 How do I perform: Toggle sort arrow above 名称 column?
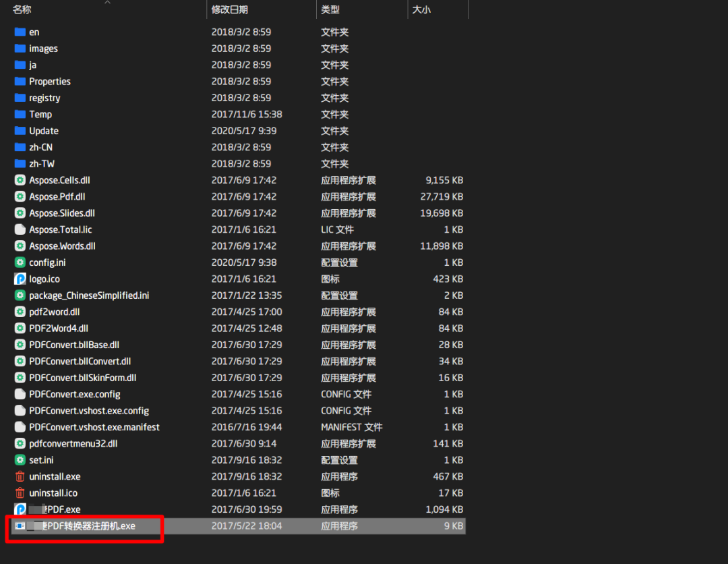107,2
